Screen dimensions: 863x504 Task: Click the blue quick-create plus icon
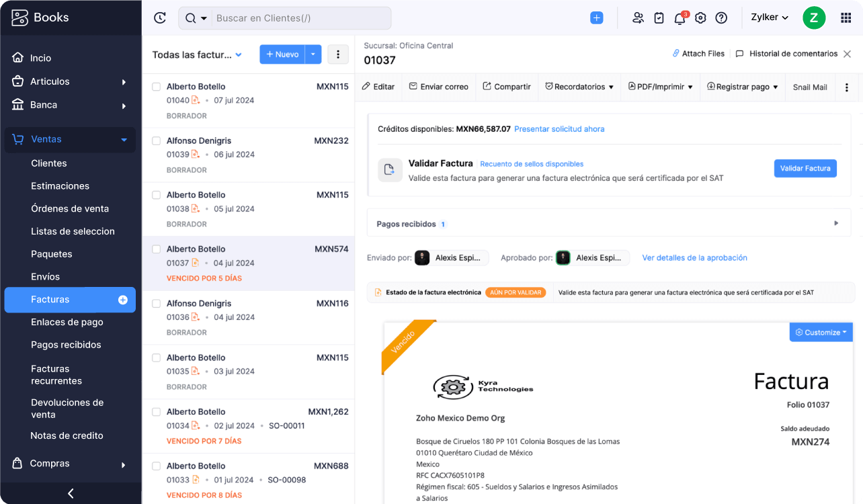coord(597,18)
